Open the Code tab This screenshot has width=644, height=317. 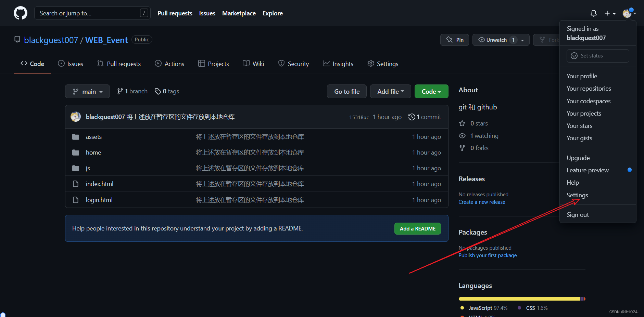[32, 64]
